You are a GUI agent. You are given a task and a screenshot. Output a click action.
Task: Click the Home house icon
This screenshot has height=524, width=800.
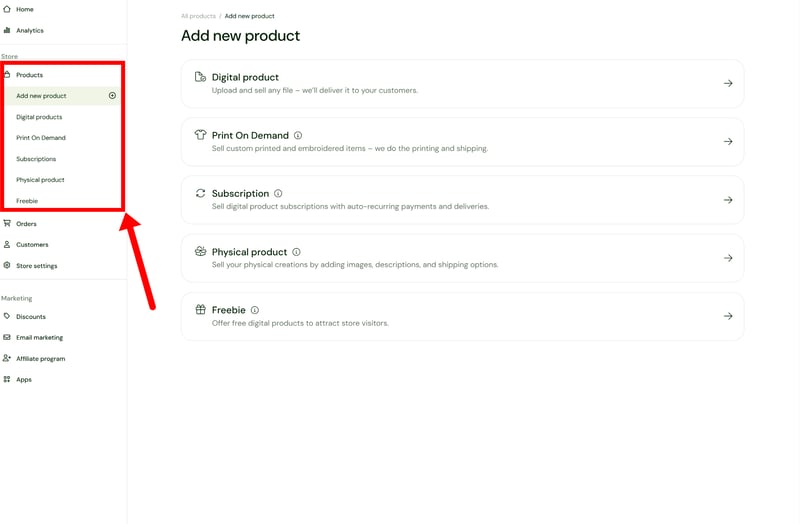[7, 9]
